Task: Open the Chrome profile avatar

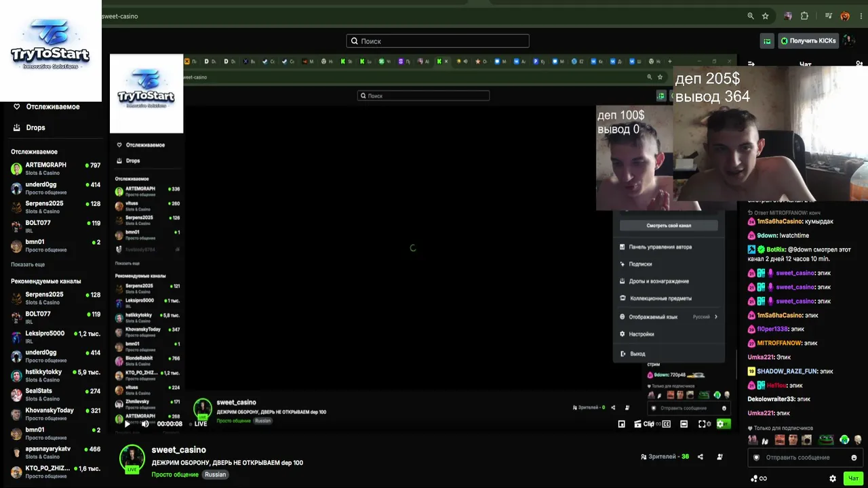Action: pyautogui.click(x=845, y=16)
